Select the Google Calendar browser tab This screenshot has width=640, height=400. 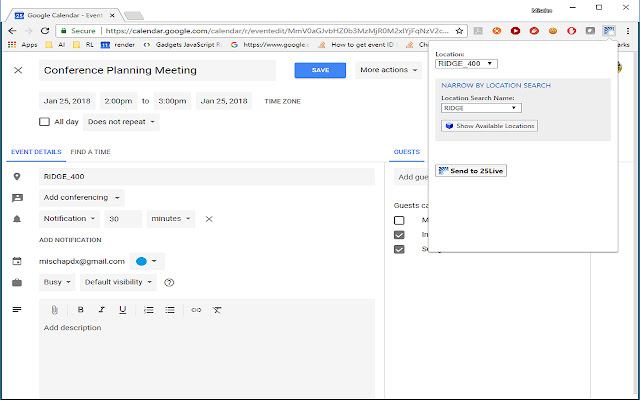point(65,16)
